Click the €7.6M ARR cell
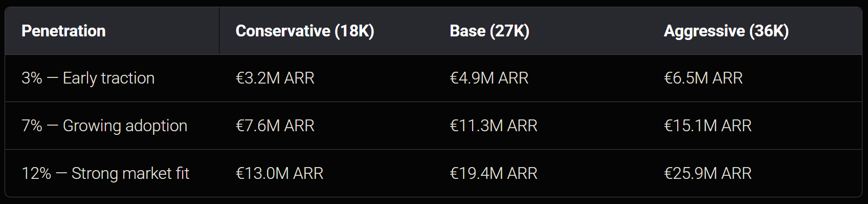Viewport: 868px width, 204px height. pos(275,126)
